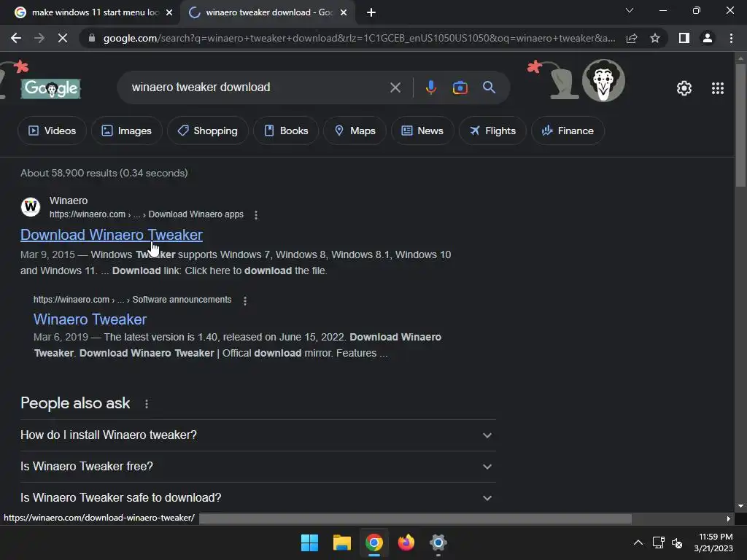
Task: Click the address bar URL
Action: pos(358,38)
